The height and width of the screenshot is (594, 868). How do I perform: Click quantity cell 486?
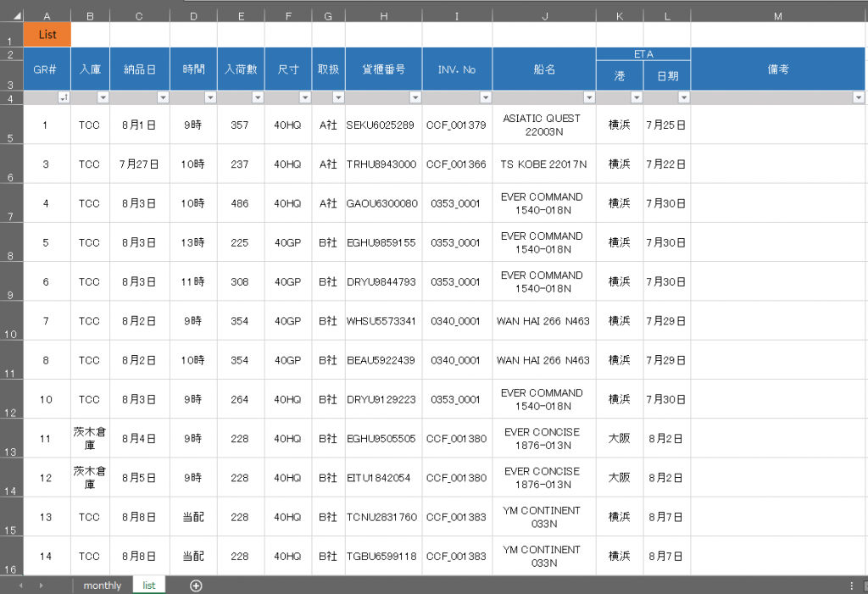240,203
